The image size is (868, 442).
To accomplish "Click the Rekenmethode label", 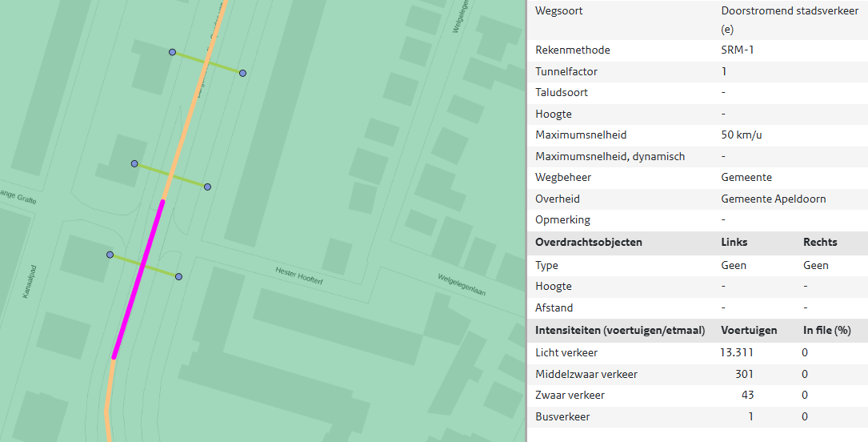I will click(x=572, y=50).
